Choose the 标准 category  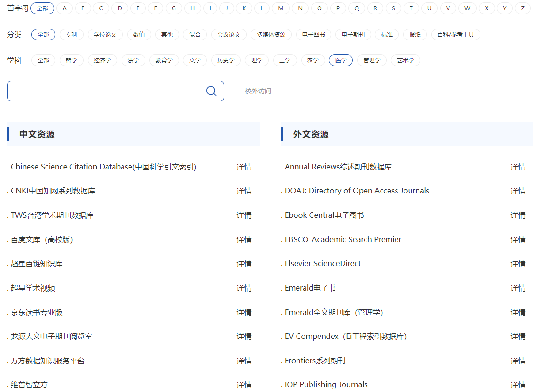pos(387,34)
